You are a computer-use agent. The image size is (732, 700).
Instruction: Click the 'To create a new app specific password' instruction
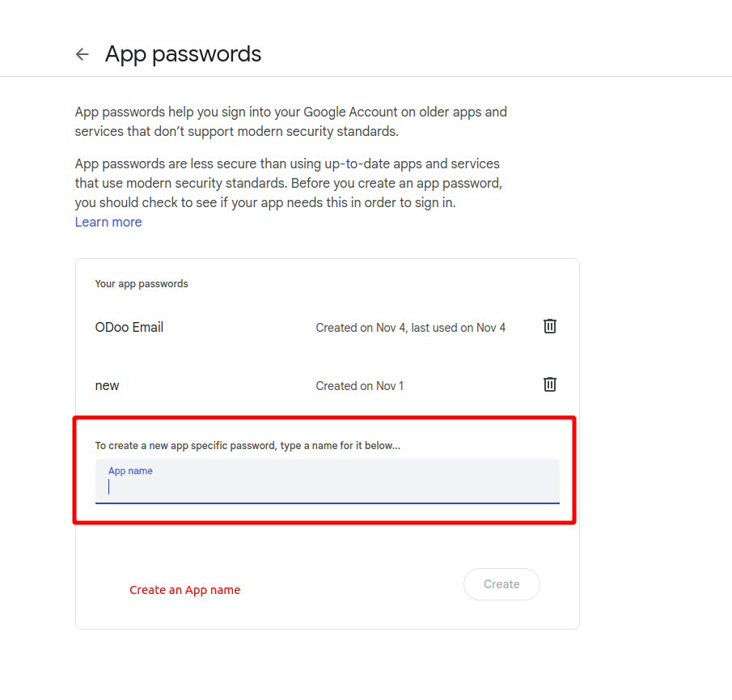point(248,445)
